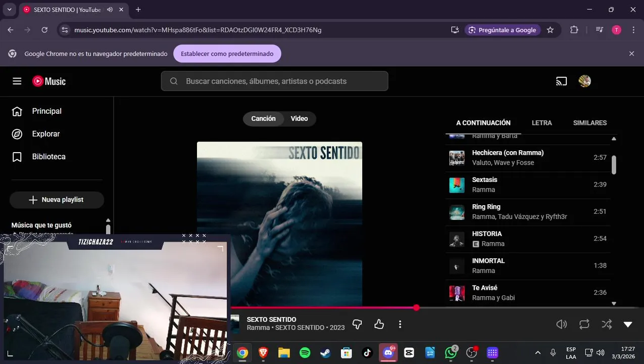Open CapCut from the taskbar
Screen dimensions: 644x364
pos(409,353)
